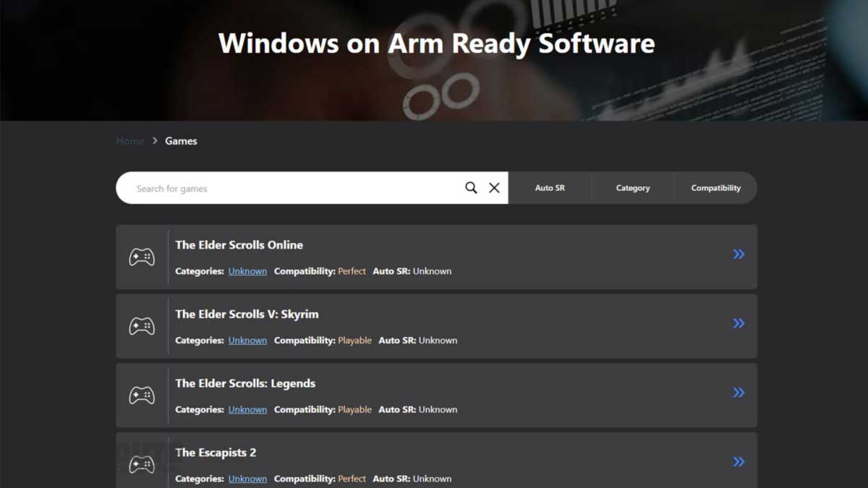Viewport: 868px width, 488px height.
Task: Open the Unknown categories link for Skyrim
Action: point(247,340)
